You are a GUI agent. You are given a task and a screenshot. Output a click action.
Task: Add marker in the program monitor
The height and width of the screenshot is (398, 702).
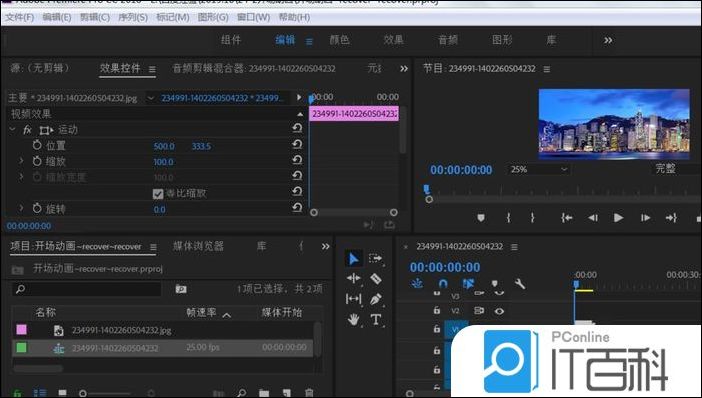481,218
